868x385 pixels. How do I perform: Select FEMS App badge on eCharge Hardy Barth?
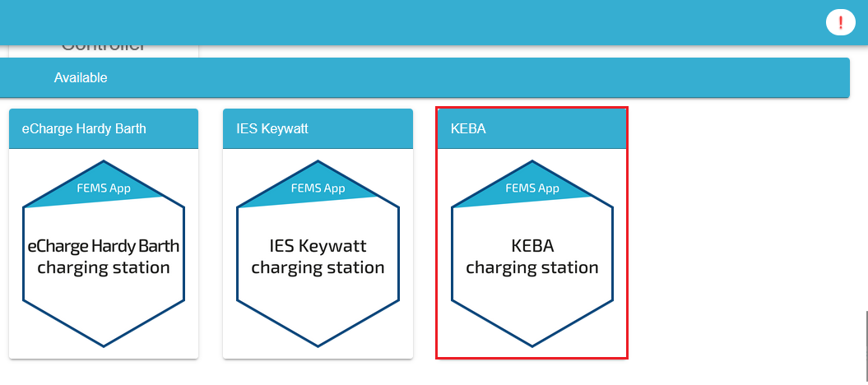(104, 188)
